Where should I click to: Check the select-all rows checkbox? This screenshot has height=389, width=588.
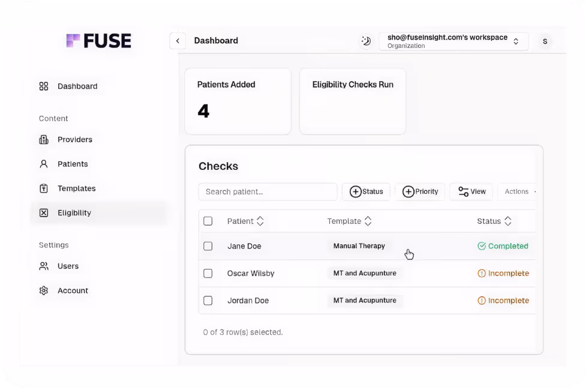pyautogui.click(x=208, y=221)
